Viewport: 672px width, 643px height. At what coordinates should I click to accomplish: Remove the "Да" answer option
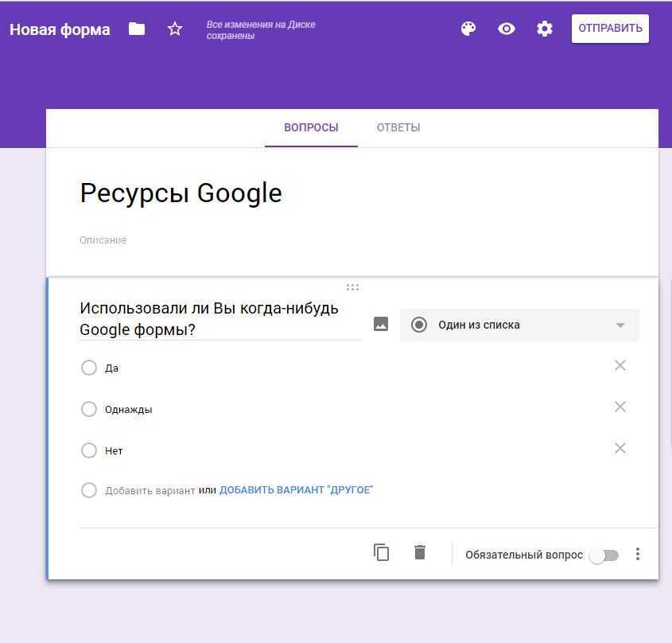[620, 365]
